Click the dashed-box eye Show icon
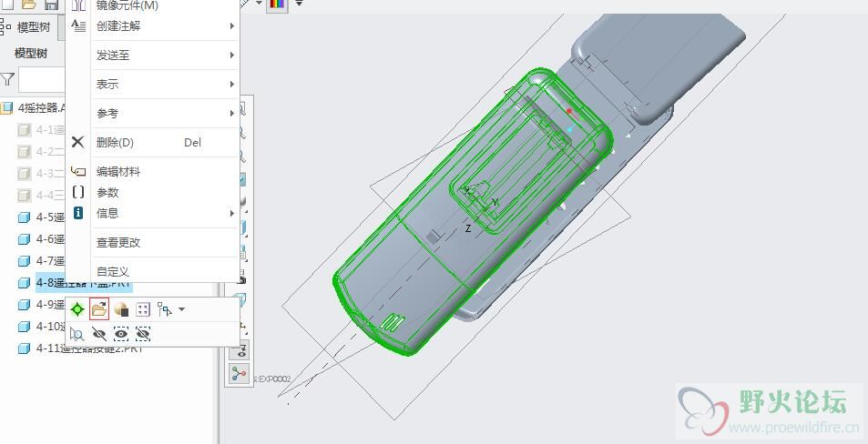The width and height of the screenshot is (868, 444). click(121, 334)
